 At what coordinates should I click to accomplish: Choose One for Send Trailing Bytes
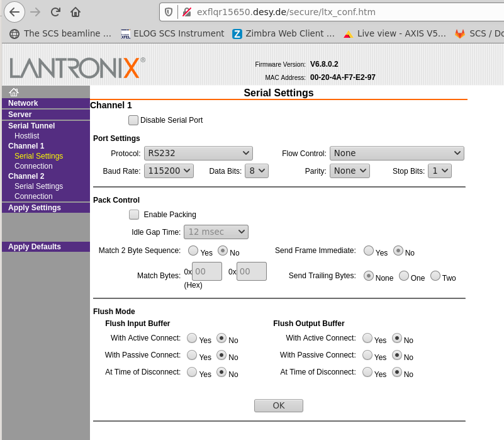(x=404, y=276)
